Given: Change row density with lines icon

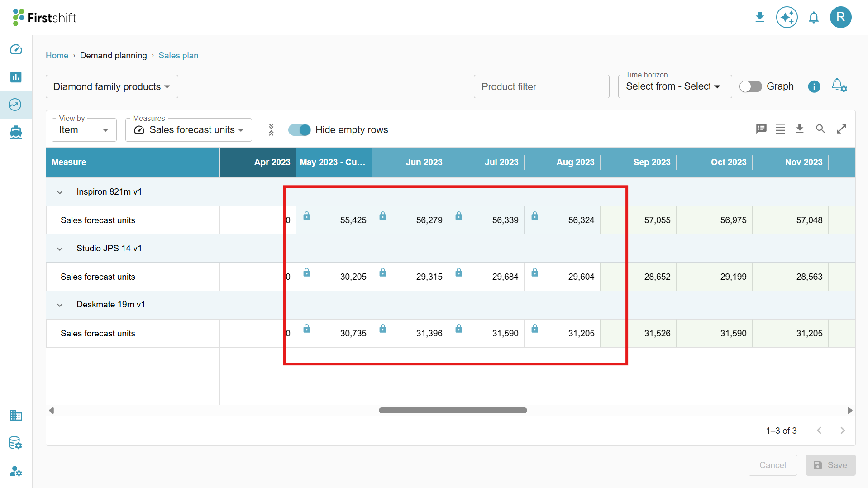Looking at the screenshot, I should pos(780,129).
